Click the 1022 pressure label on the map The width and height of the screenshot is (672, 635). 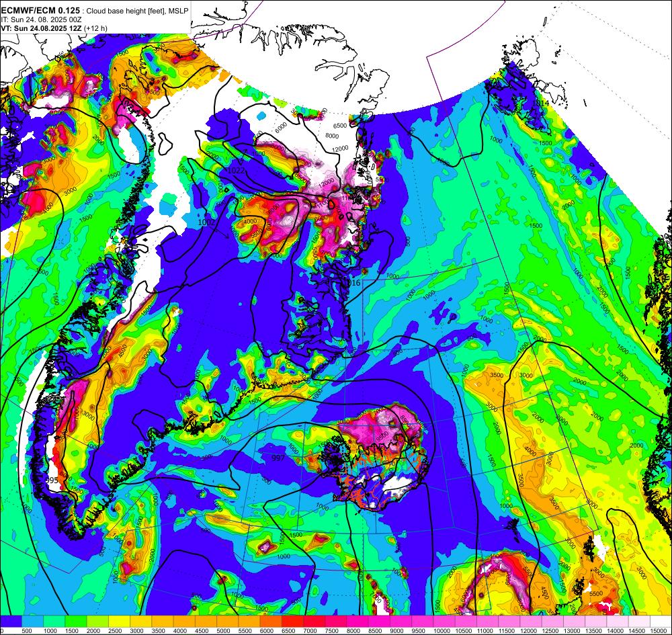coord(236,171)
